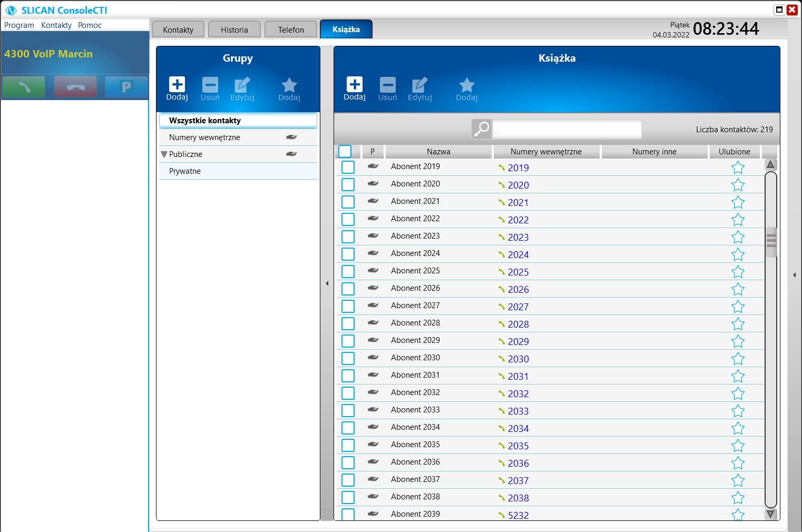
Task: Click the SLICAN ConsoleCTI logo icon
Action: (11, 10)
